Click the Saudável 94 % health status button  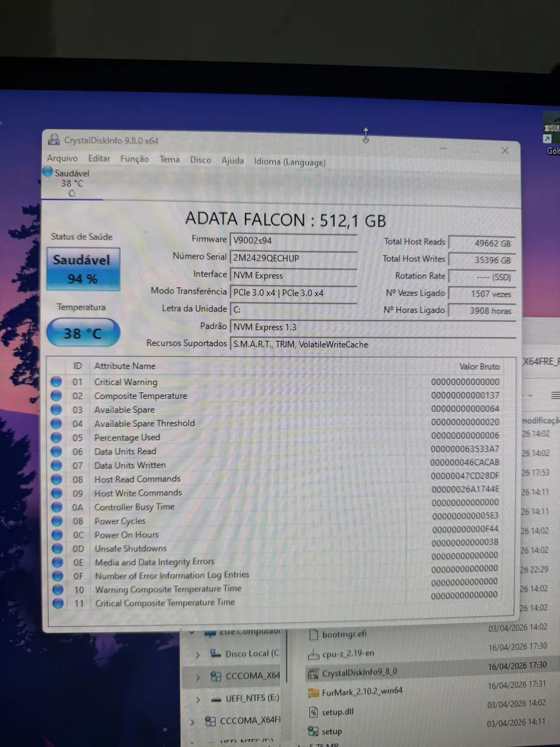[x=83, y=269]
